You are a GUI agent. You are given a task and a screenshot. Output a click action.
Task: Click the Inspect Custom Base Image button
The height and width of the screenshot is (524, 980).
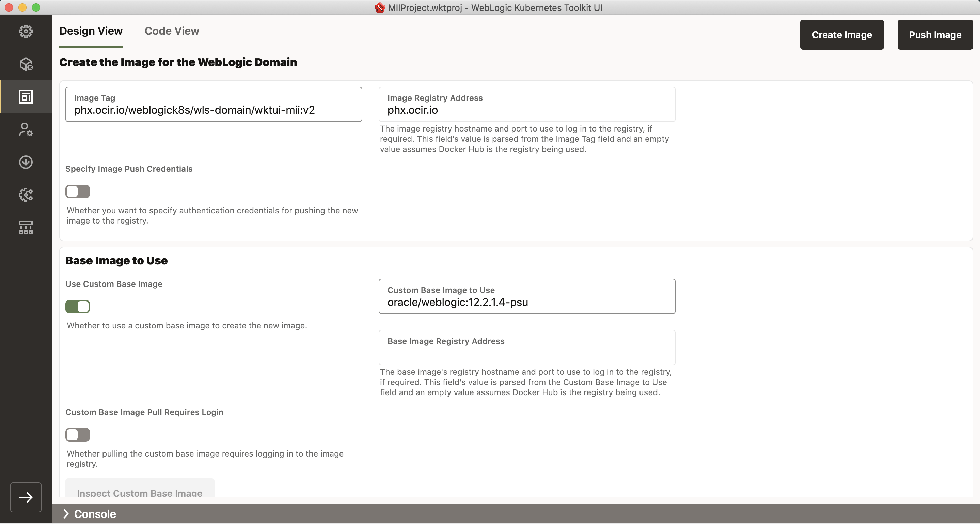coord(140,491)
